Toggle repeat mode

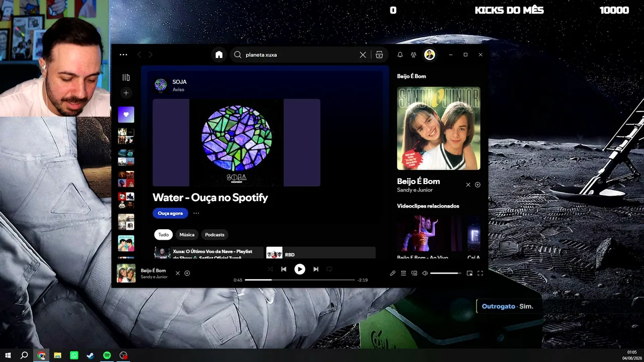[x=329, y=269]
